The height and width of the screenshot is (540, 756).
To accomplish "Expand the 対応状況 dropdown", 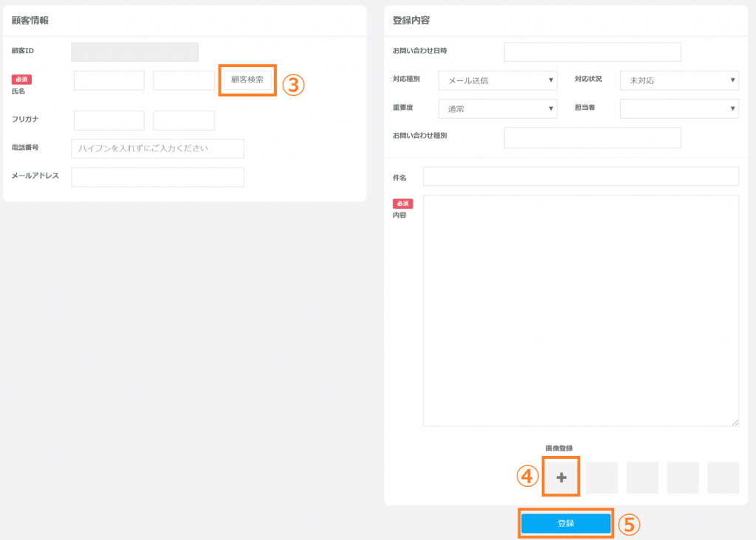I will (679, 80).
